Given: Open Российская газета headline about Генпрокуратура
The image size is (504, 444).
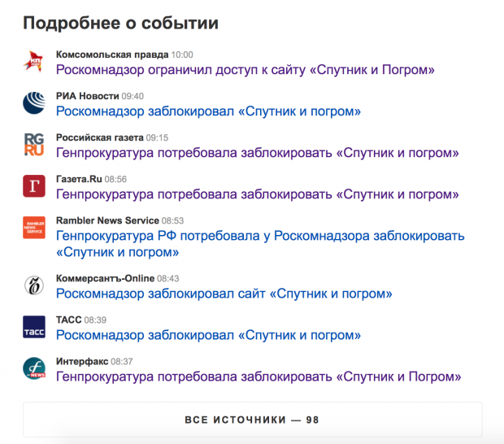Looking at the screenshot, I should tap(258, 153).
